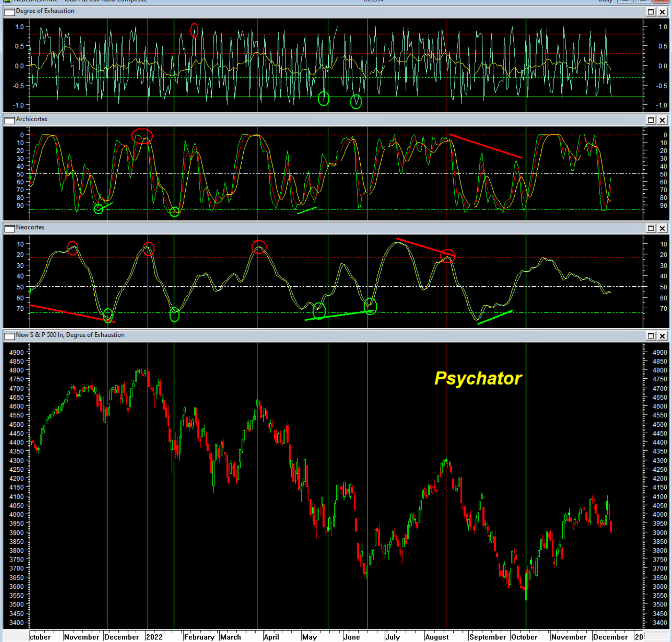Image resolution: width=672 pixels, height=642 pixels.
Task: Click the New S & P 500 pane icon
Action: [x=10, y=336]
